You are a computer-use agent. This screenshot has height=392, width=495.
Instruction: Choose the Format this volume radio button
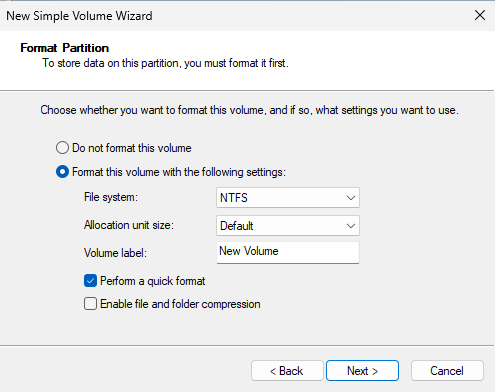point(62,172)
